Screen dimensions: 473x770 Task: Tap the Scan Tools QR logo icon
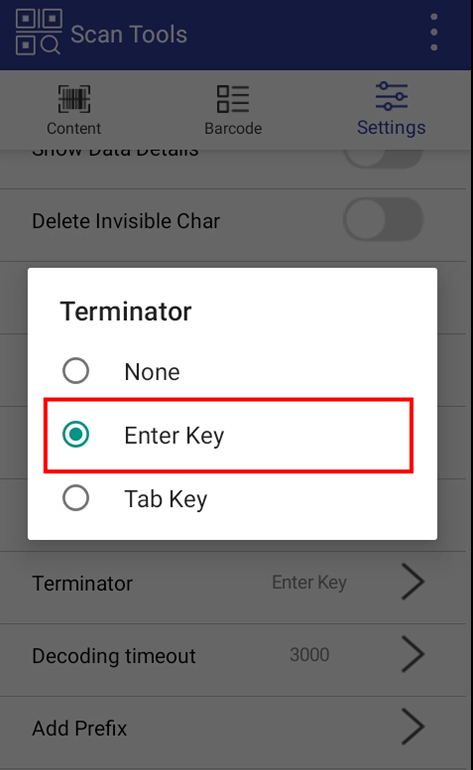click(x=38, y=32)
